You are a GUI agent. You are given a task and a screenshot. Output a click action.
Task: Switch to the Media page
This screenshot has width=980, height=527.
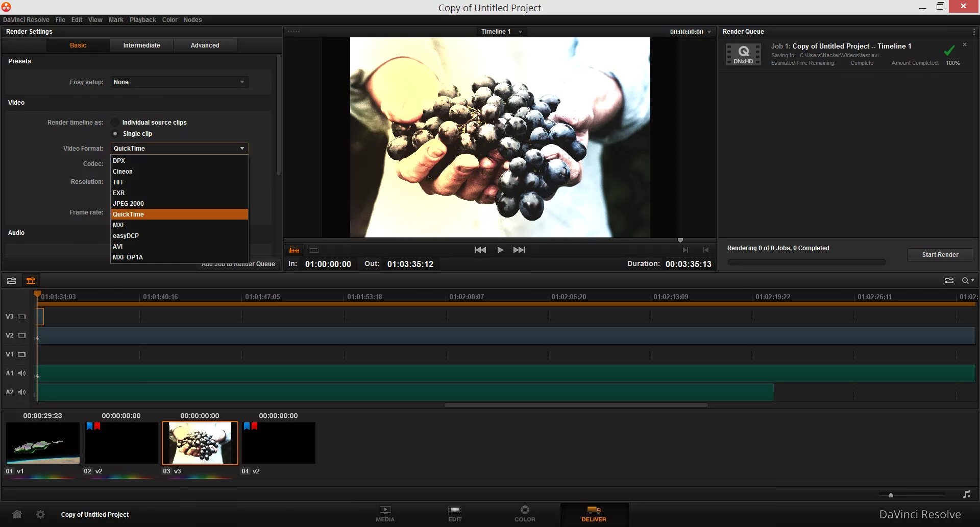point(385,514)
